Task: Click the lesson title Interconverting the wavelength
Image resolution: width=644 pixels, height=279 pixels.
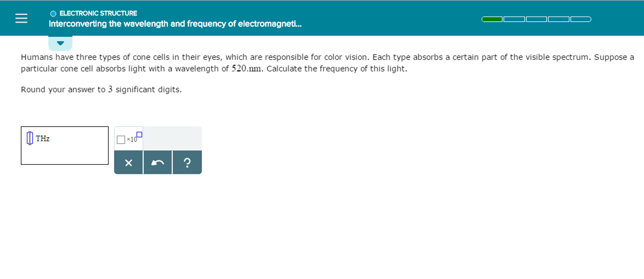Action: (x=175, y=24)
